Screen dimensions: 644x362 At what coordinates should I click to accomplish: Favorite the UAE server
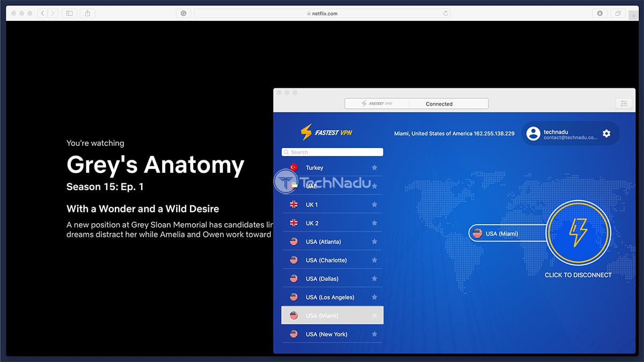(375, 186)
